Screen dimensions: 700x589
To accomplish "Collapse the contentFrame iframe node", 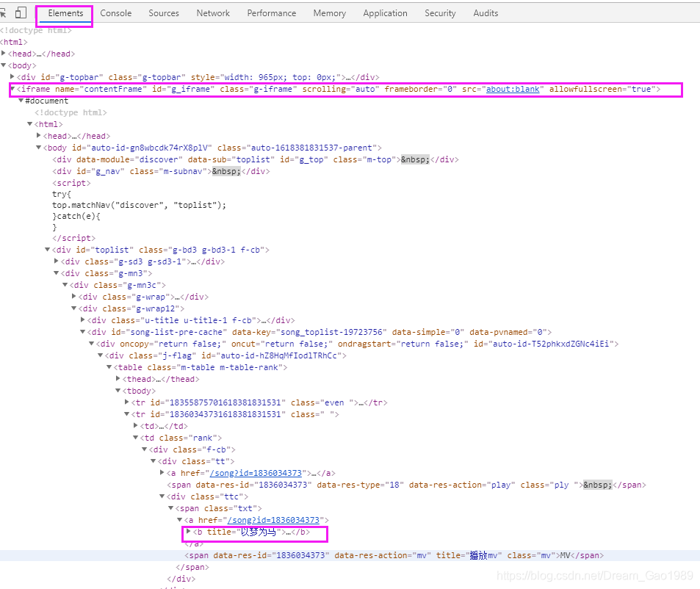I will 12,89.
